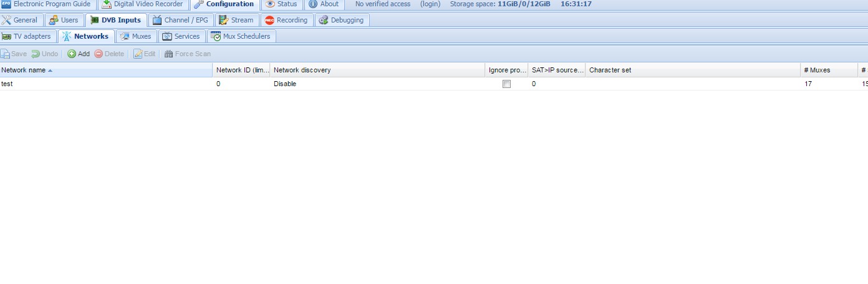The width and height of the screenshot is (868, 284).
Task: Click the clock time 16:31:17
Action: click(576, 4)
